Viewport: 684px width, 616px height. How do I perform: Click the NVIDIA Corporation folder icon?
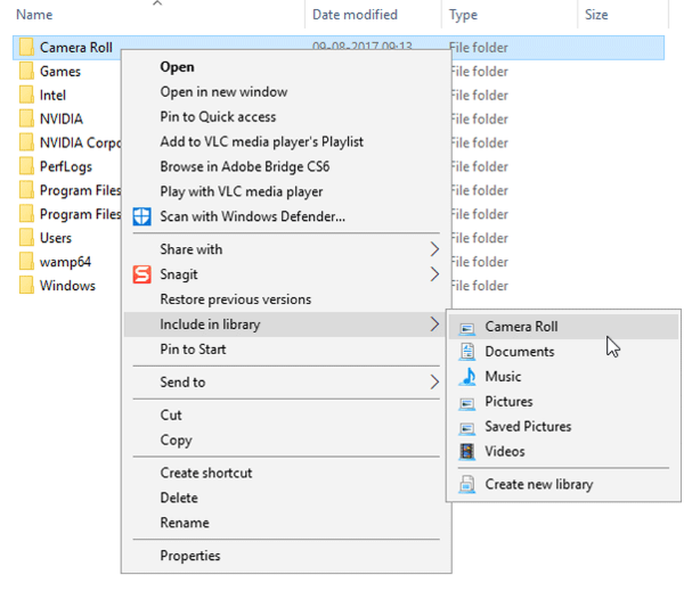[26, 143]
